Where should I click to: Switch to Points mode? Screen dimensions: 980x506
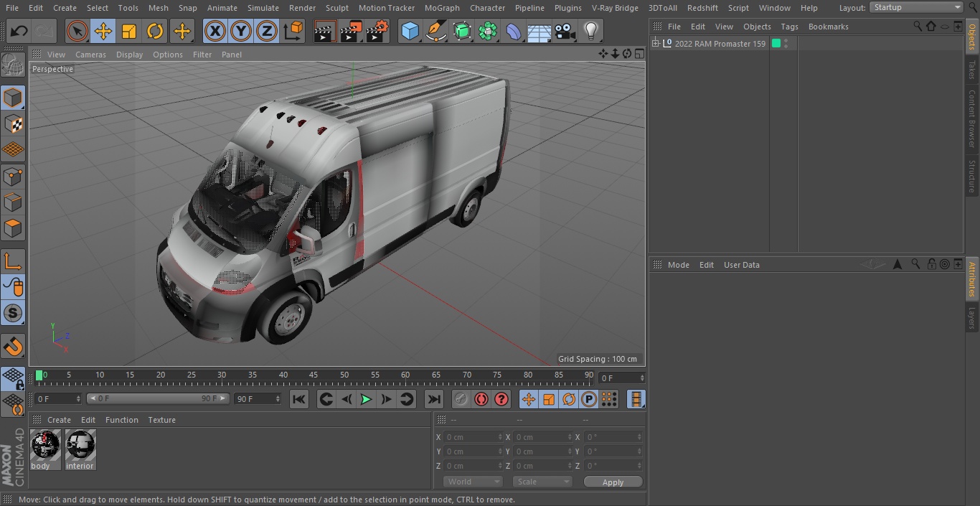tap(13, 176)
